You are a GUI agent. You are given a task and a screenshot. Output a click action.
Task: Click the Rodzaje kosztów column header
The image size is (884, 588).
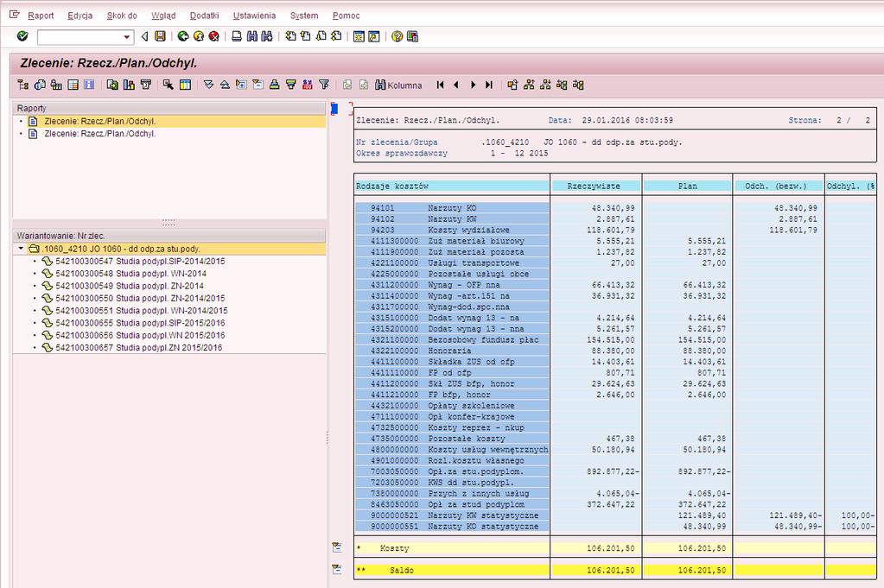[452, 186]
